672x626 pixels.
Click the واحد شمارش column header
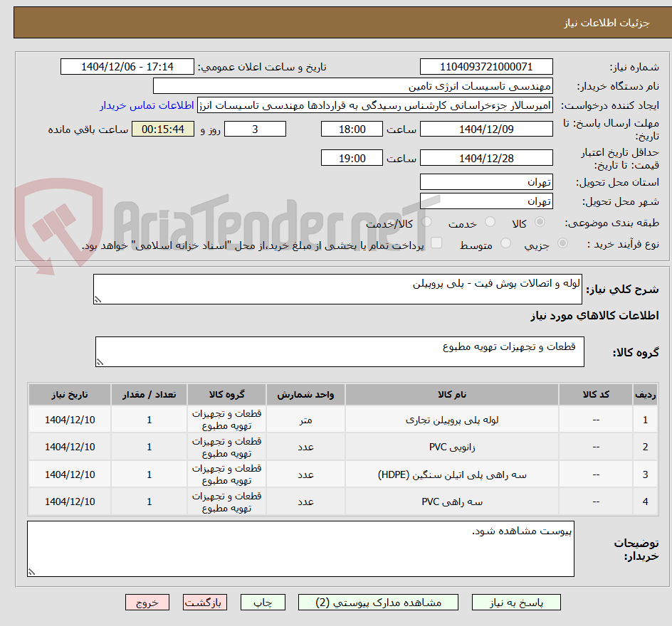pos(305,394)
